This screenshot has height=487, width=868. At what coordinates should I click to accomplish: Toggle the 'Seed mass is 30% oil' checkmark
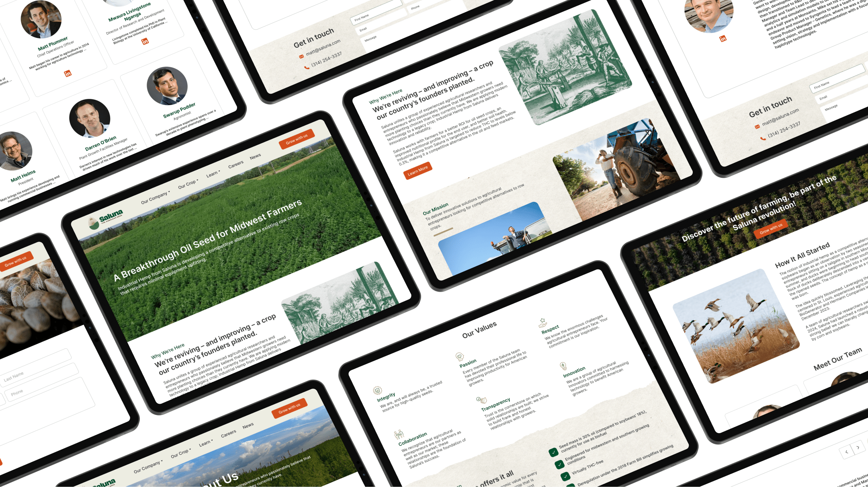point(553,452)
